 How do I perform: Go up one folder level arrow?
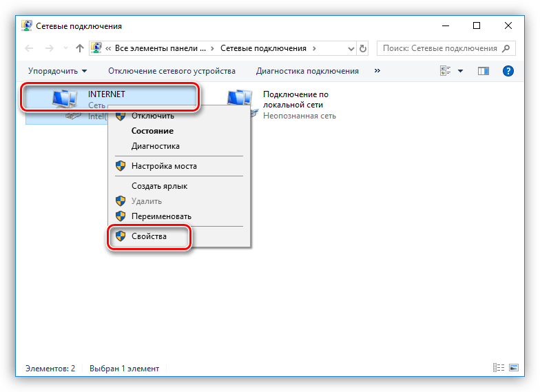point(80,48)
